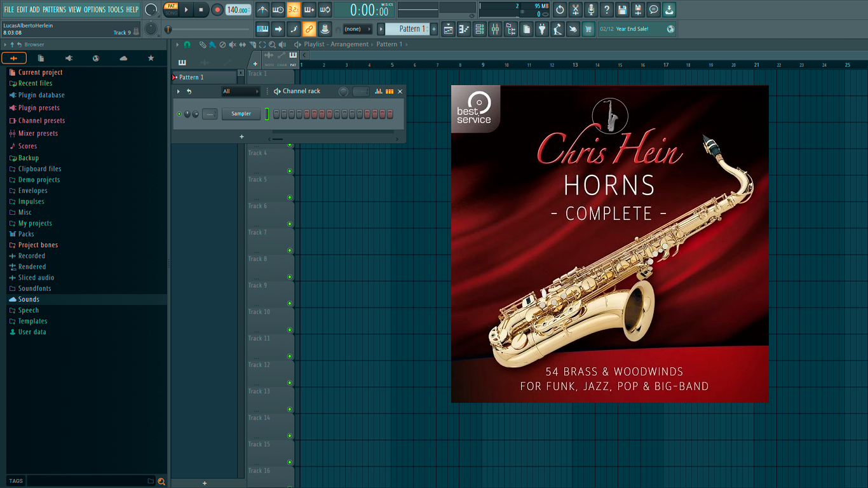Click plus button next to Pattern 1 selector

[435, 29]
